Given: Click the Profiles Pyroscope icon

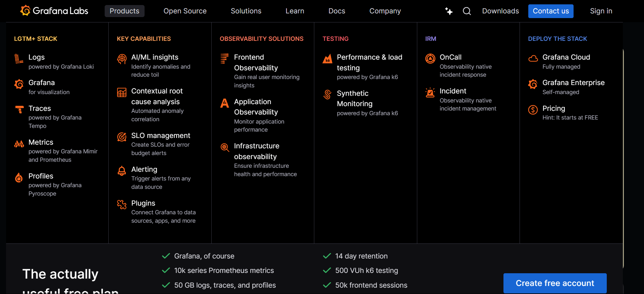Looking at the screenshot, I should (19, 177).
